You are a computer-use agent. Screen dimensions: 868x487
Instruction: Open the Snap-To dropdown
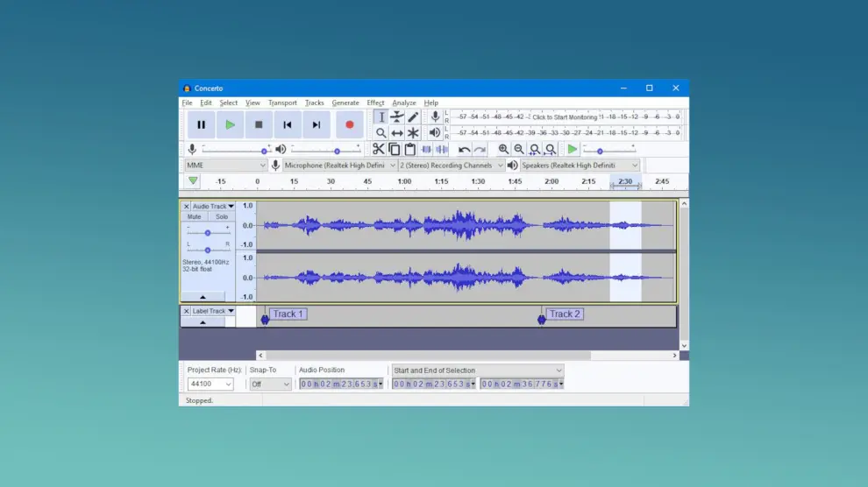point(269,384)
